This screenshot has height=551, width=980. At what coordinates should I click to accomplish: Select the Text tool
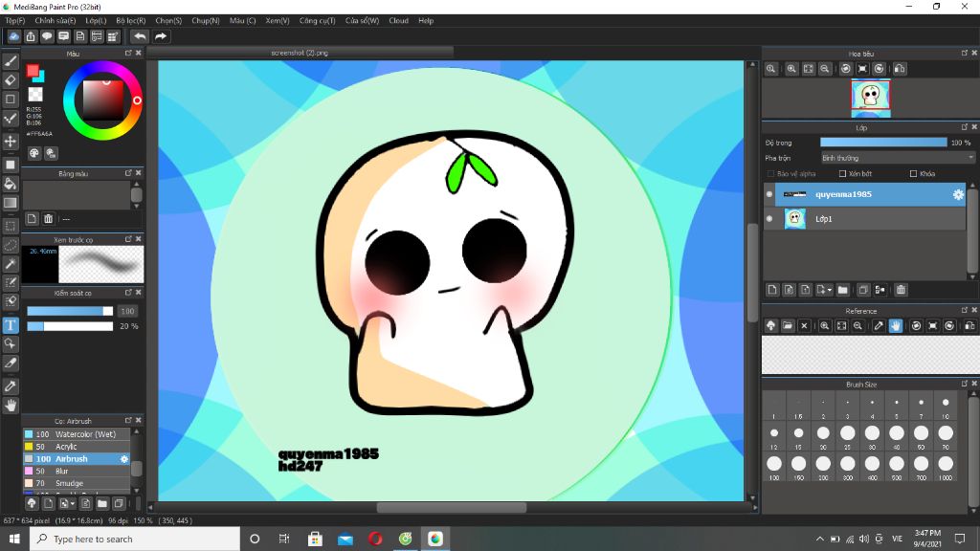pos(11,325)
